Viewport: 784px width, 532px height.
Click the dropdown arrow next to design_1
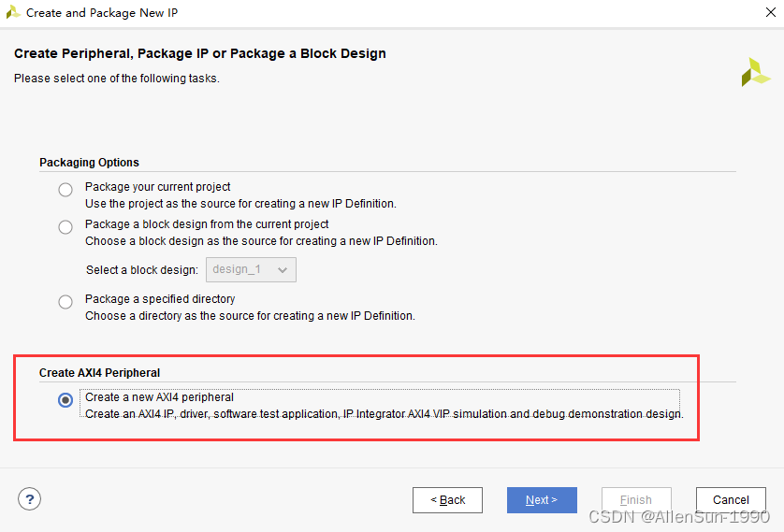[283, 269]
